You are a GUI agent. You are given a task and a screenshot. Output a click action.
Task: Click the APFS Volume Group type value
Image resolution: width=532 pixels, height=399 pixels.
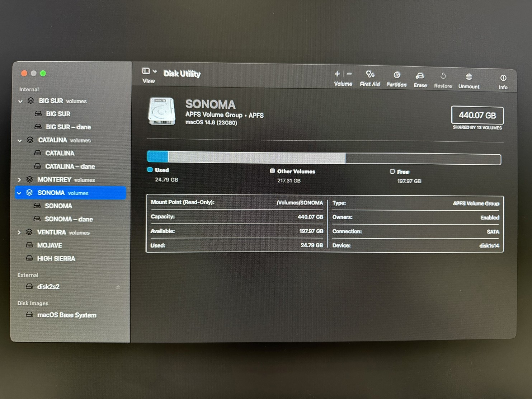point(476,203)
